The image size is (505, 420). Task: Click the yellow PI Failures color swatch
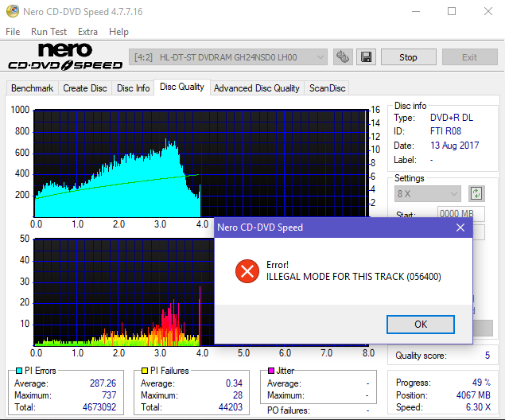145,371
